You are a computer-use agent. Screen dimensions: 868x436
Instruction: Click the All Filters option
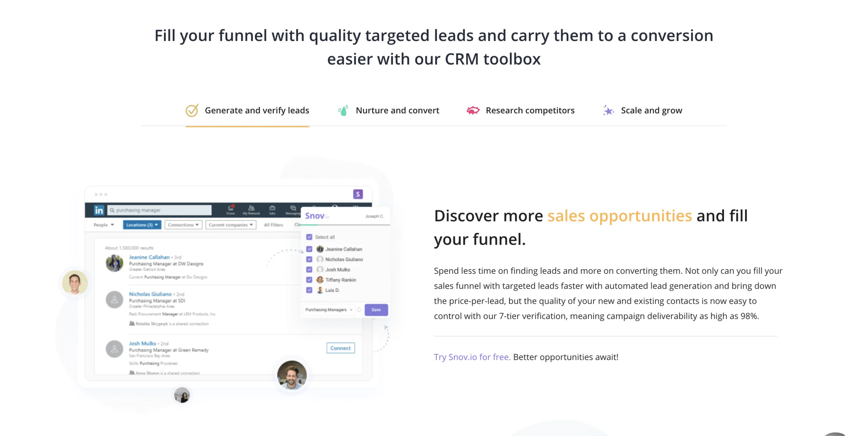tap(273, 225)
